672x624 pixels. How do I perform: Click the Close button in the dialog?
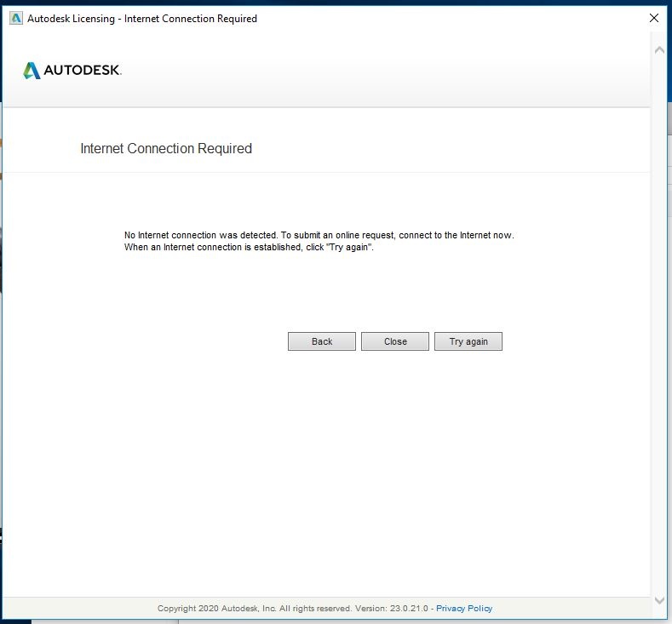[394, 341]
